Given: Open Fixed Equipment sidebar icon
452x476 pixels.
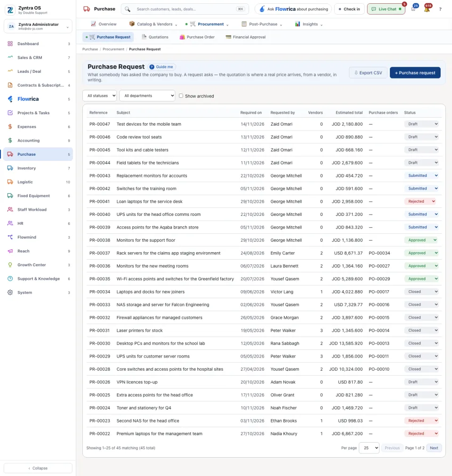Looking at the screenshot, I should click(10, 196).
